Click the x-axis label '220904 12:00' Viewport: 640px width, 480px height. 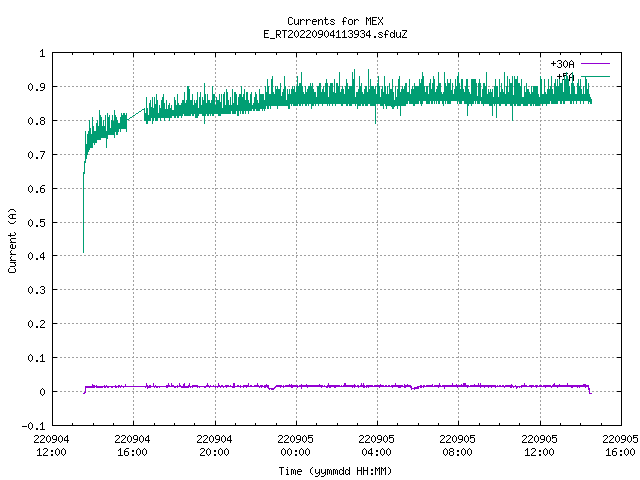pos(51,445)
